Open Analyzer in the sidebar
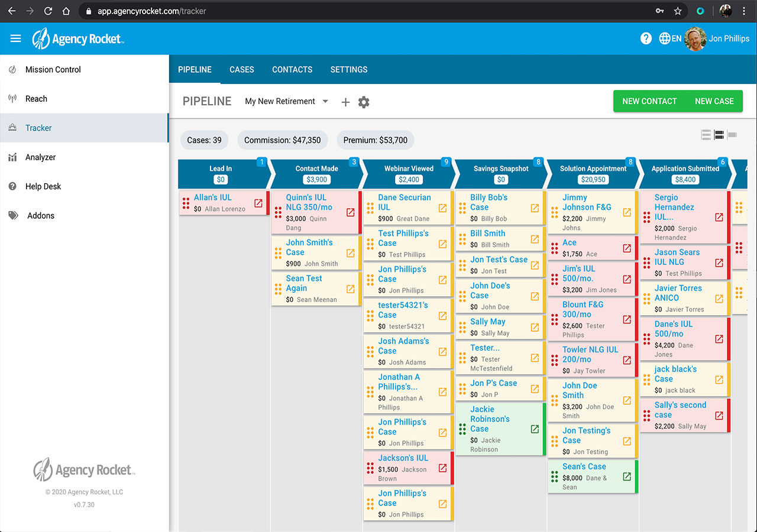 click(x=40, y=157)
